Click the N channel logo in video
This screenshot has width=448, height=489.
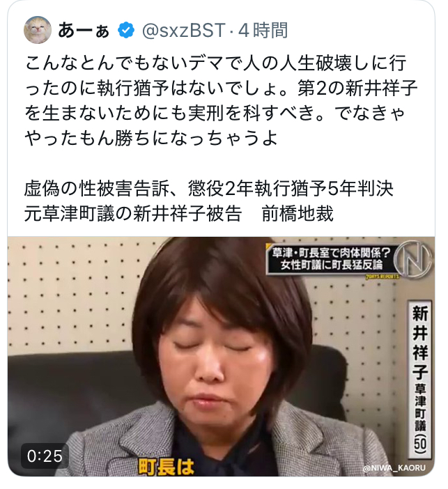tap(412, 258)
